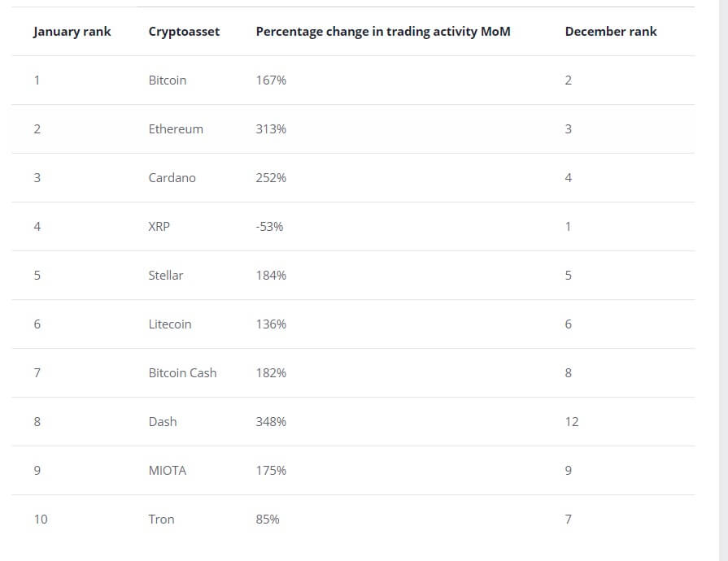Click the 313% value for Ethereum

click(x=271, y=129)
